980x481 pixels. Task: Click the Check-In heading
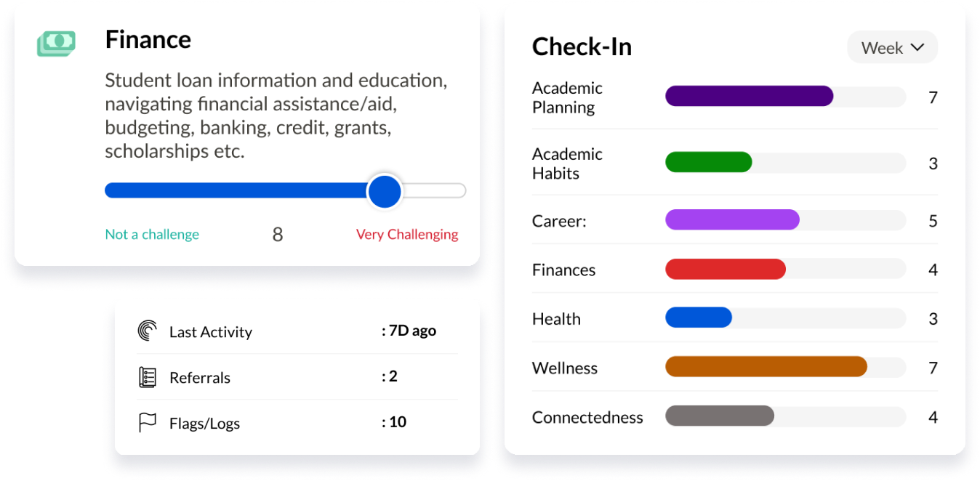click(x=582, y=47)
